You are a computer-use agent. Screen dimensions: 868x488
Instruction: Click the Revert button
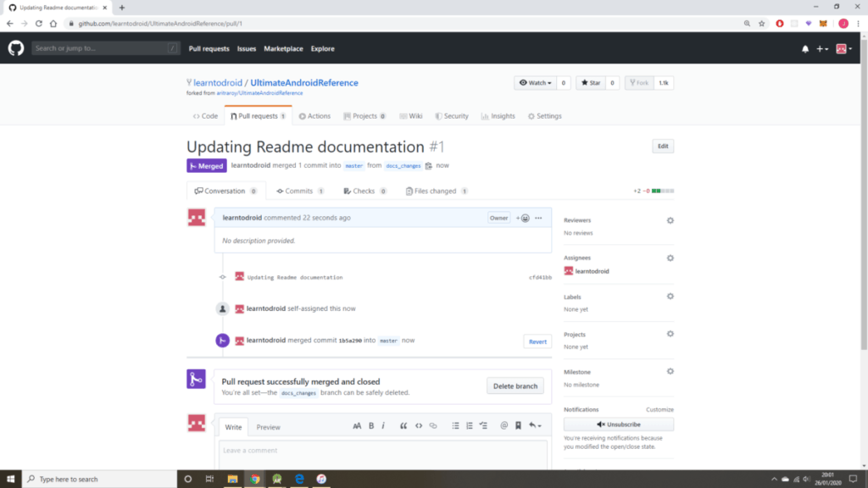pos(537,341)
